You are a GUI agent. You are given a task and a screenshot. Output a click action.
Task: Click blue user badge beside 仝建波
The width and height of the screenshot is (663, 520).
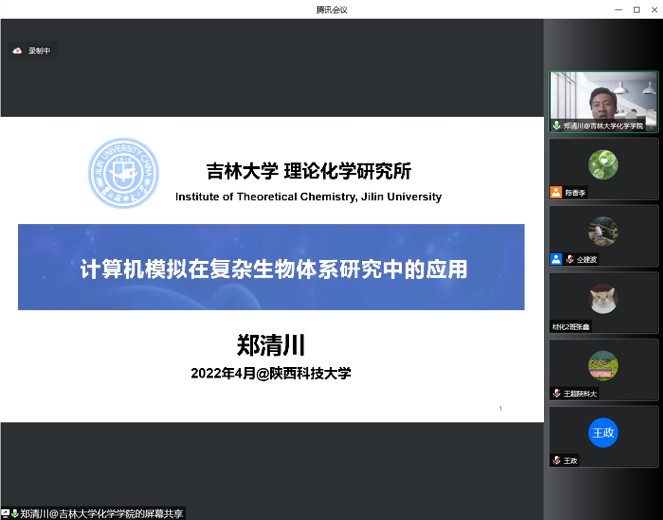(556, 259)
